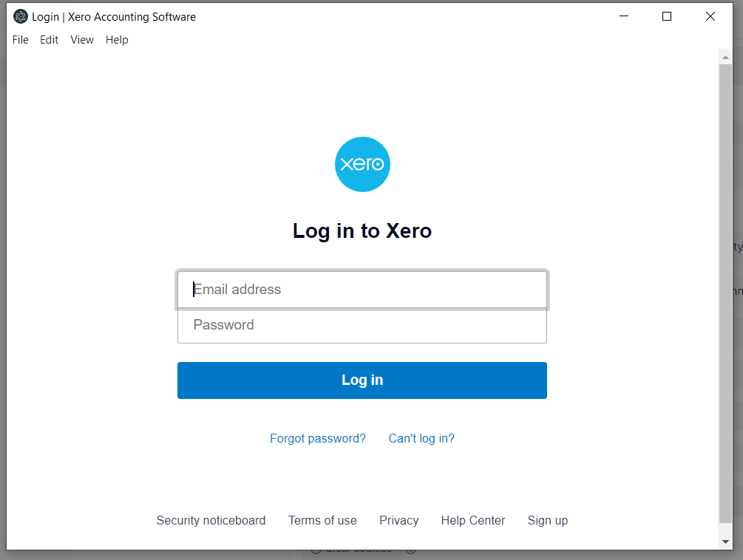Open the Privacy footer link
This screenshot has width=743, height=560.
(399, 520)
